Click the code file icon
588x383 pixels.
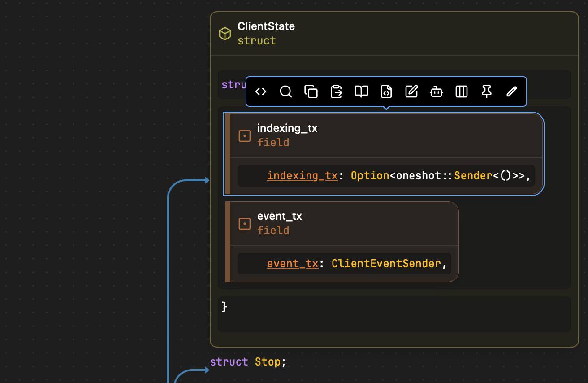point(386,91)
